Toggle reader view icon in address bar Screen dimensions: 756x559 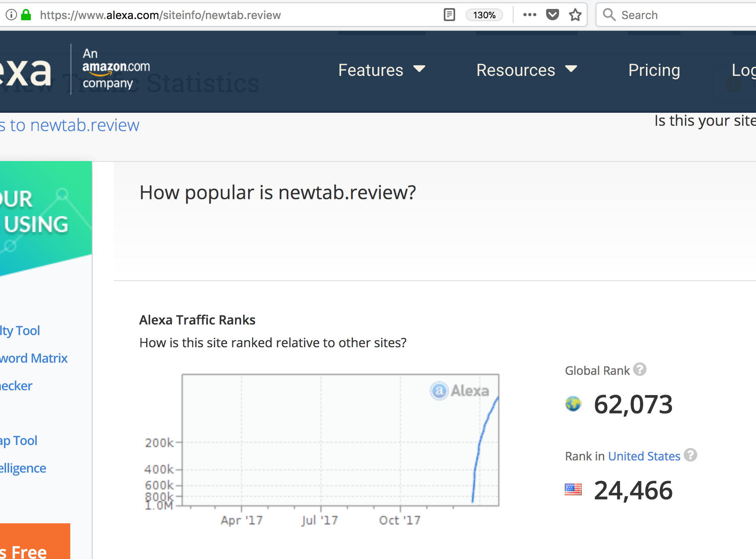(x=449, y=15)
